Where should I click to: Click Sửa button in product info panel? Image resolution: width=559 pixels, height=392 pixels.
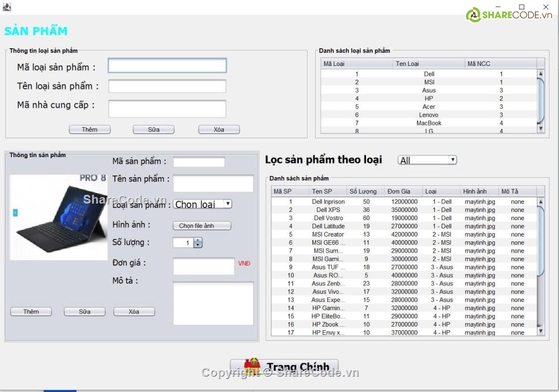(x=85, y=312)
